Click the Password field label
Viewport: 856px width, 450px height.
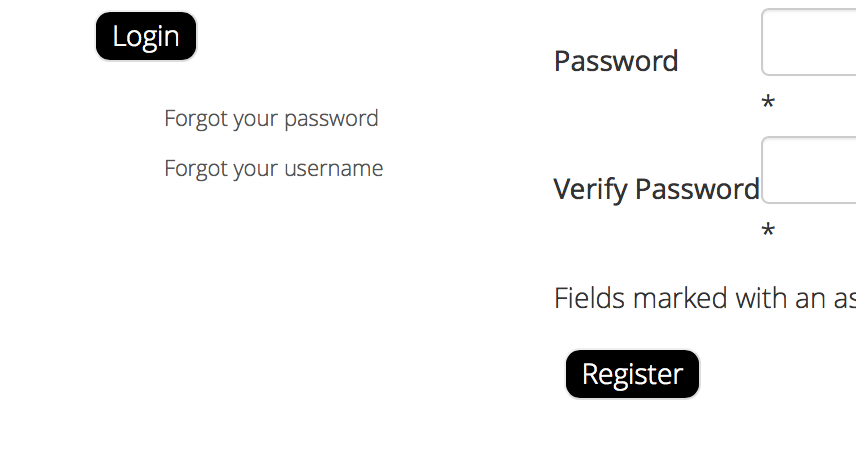tap(616, 61)
